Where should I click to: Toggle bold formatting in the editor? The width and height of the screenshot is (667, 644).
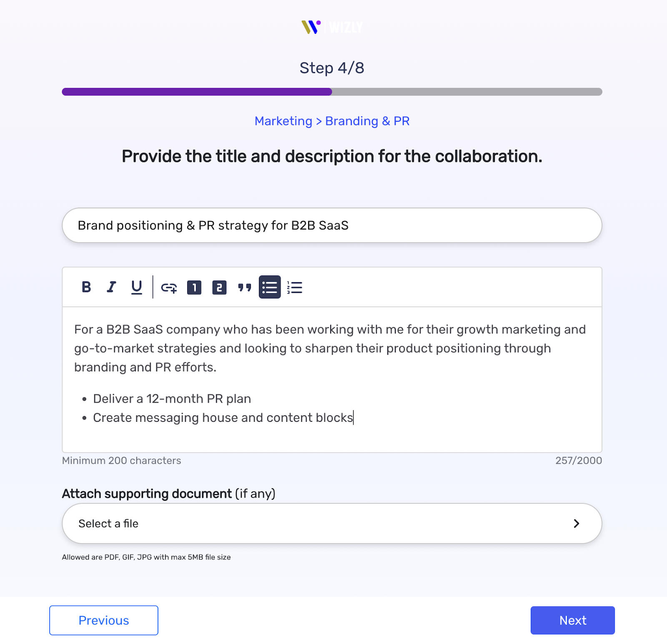coord(86,287)
